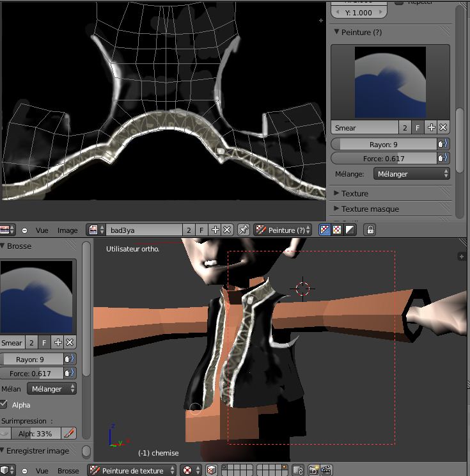The height and width of the screenshot is (476, 470).
Task: Add new brush in left Brosse panel
Action: pyautogui.click(x=58, y=342)
